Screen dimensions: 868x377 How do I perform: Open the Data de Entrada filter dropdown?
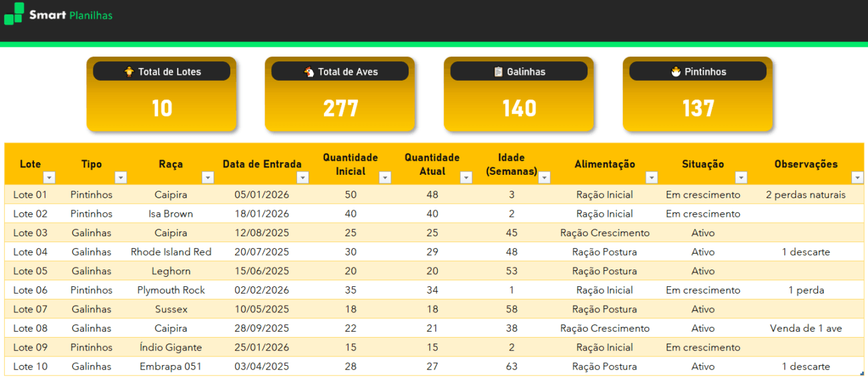click(302, 177)
